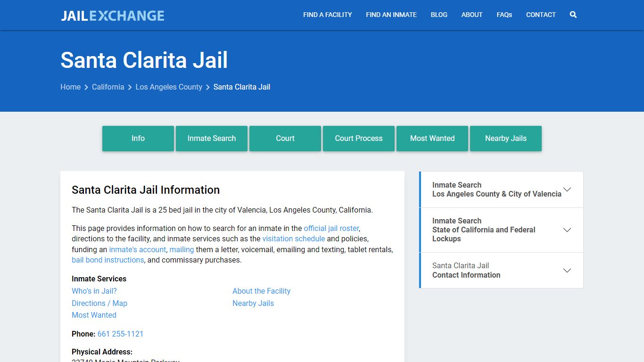Screen dimensions: 644x362
Task: Open Nearby Jails link under Inmate Services
Action: 253,303
